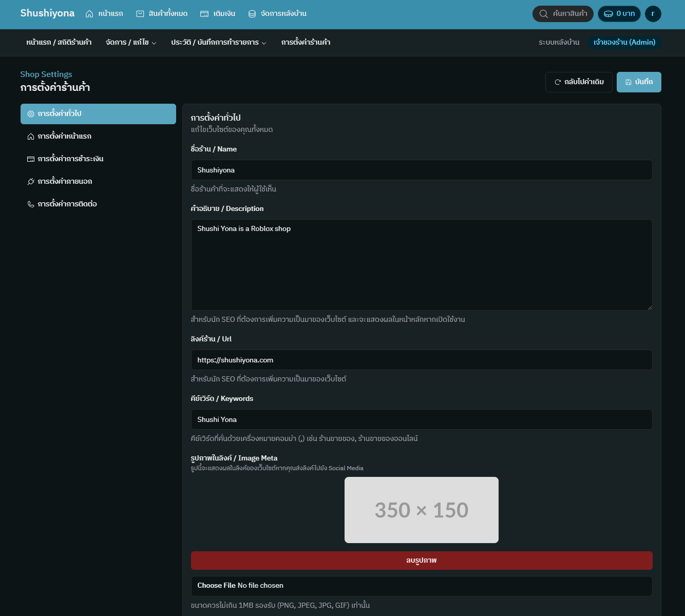Click the search magnifier icon
Viewport: 685px width, 616px height.
tap(543, 14)
